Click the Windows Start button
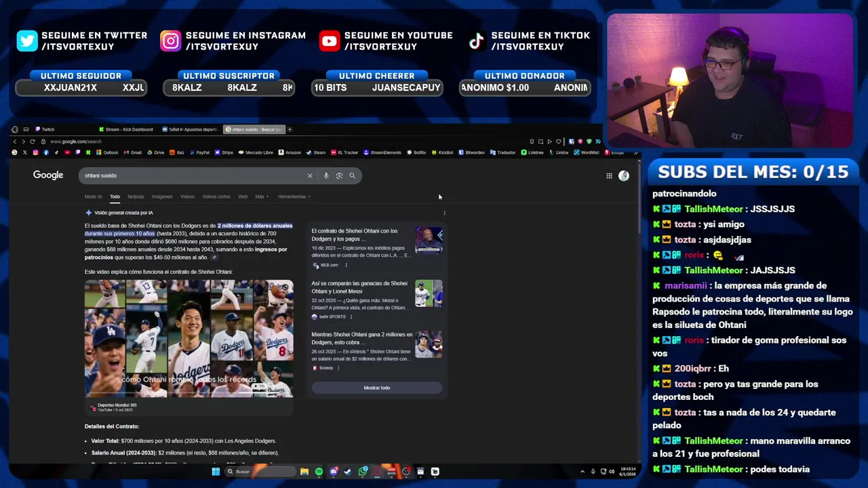Screen dimensions: 868x488 click(x=216, y=472)
